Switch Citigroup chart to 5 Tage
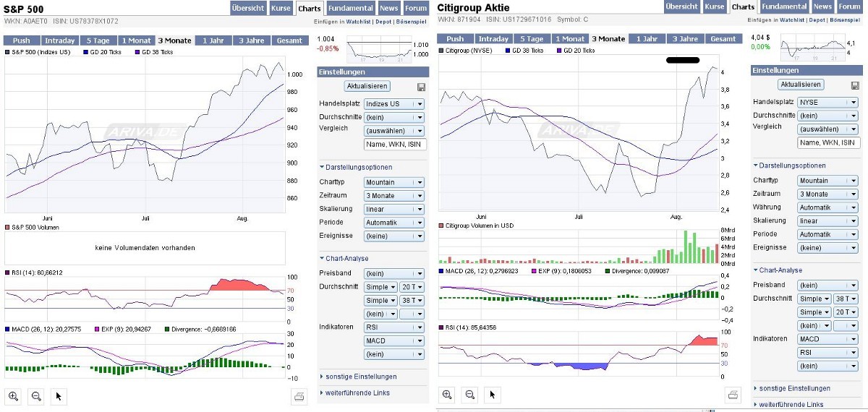The width and height of the screenshot is (868, 412). [532, 39]
